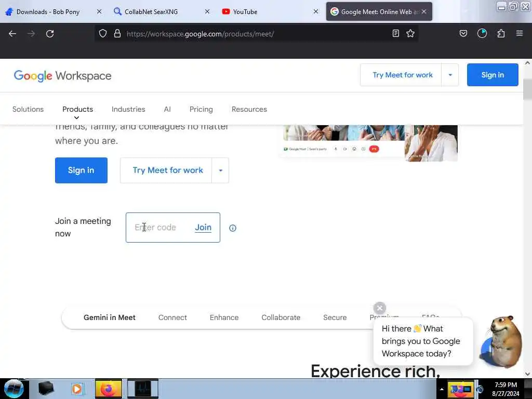The width and height of the screenshot is (532, 399).
Task: Click the blue hero Sign in button
Action: 81,170
